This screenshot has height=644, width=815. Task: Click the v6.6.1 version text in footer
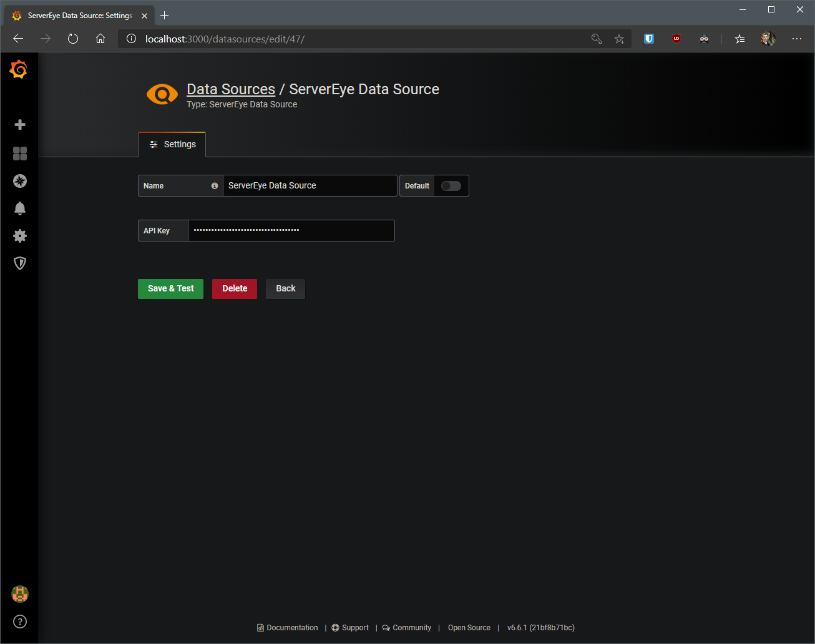pos(541,628)
